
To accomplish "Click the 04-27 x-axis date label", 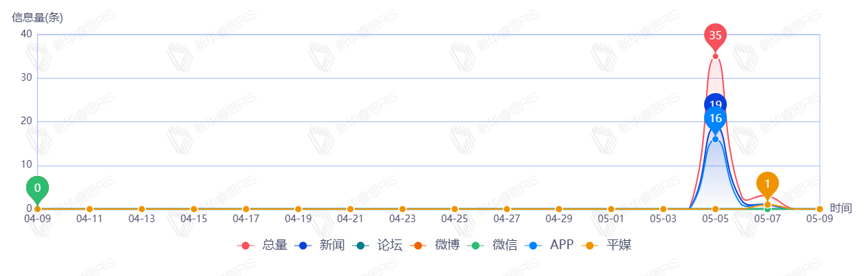I will point(506,219).
